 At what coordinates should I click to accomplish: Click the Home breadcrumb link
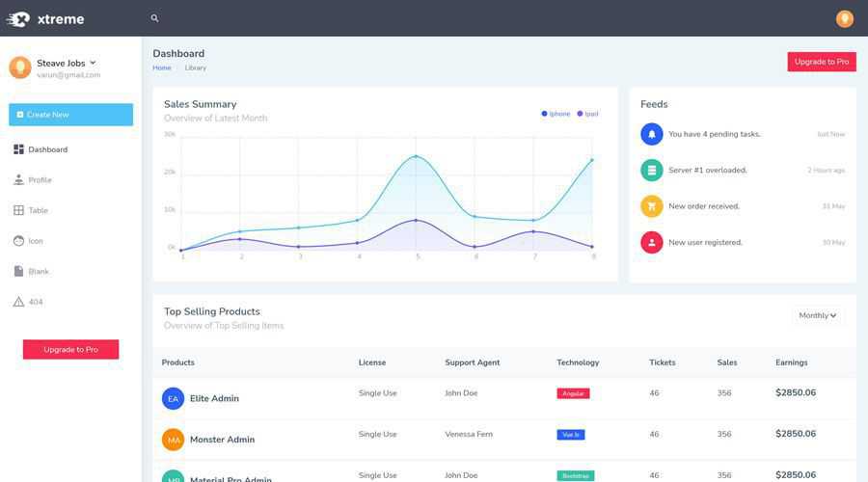(161, 67)
